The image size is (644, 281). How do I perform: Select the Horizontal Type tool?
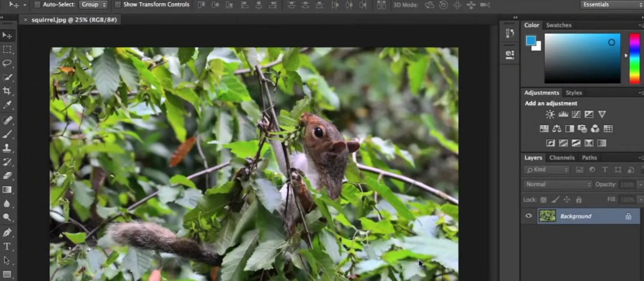click(x=7, y=246)
